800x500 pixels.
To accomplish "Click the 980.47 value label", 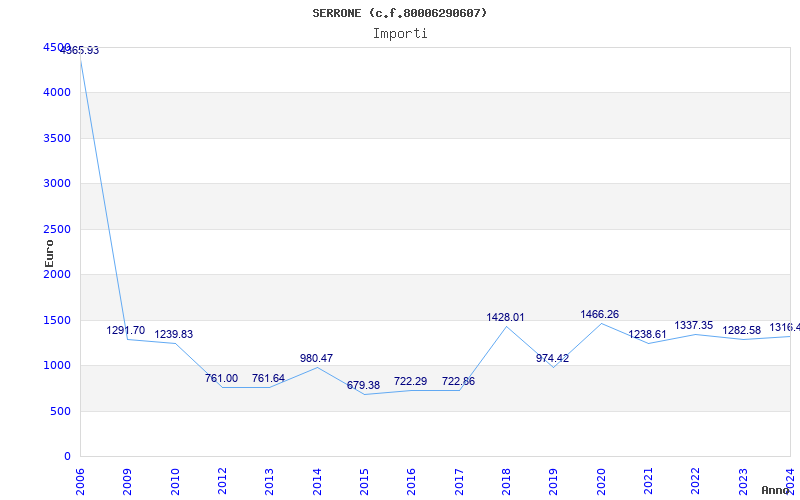I will 316,358.
